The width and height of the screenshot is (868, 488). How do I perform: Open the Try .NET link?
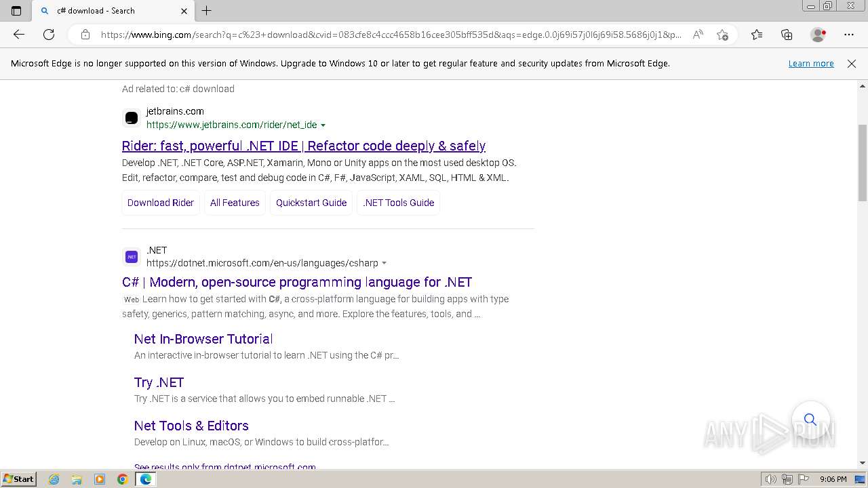point(159,382)
